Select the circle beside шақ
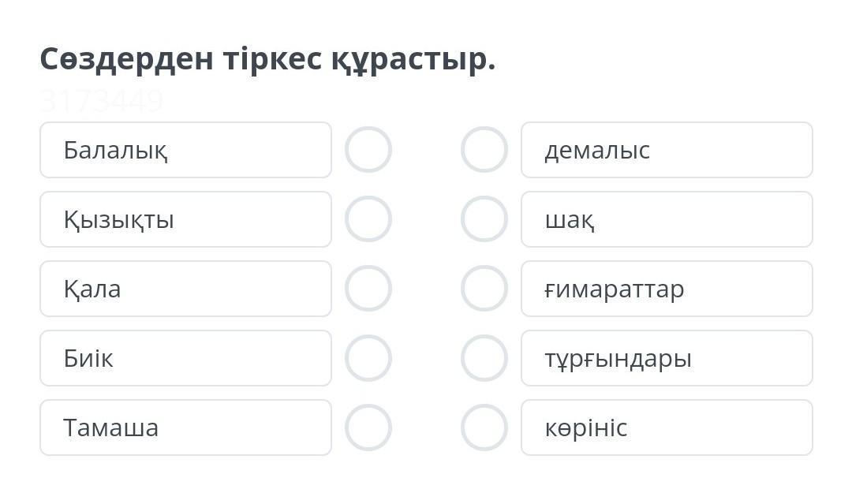 click(x=484, y=219)
